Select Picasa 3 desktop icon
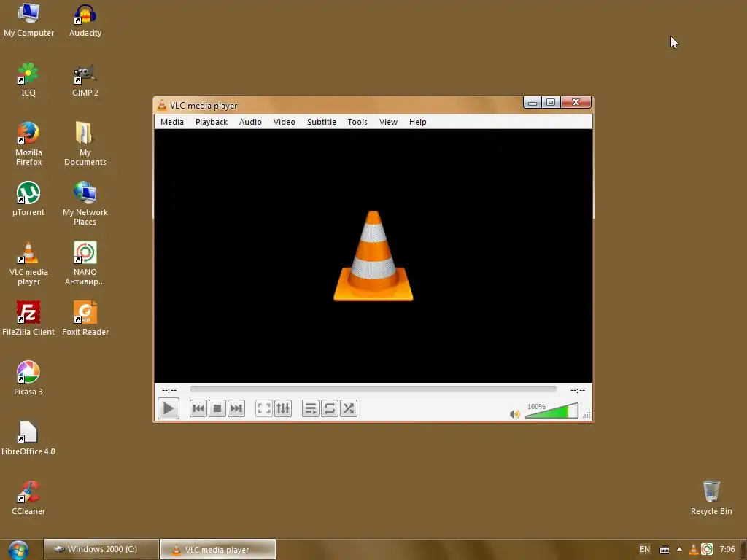Viewport: 747px width, 560px height. point(28,378)
